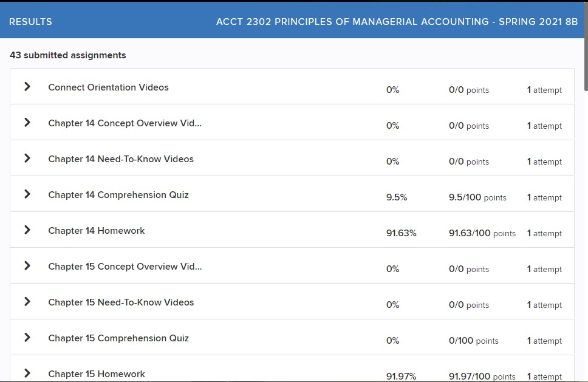The width and height of the screenshot is (588, 382).
Task: Click the RESULTS header label
Action: point(30,22)
